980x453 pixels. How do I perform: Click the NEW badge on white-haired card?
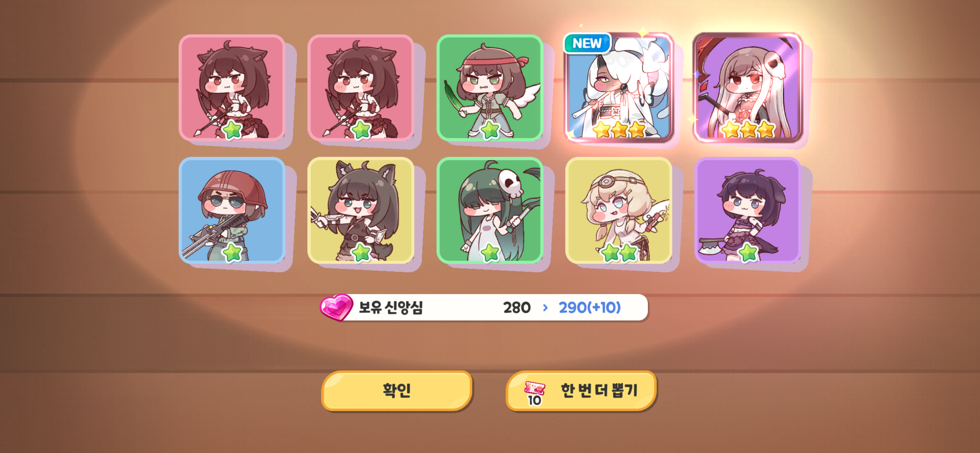[587, 43]
